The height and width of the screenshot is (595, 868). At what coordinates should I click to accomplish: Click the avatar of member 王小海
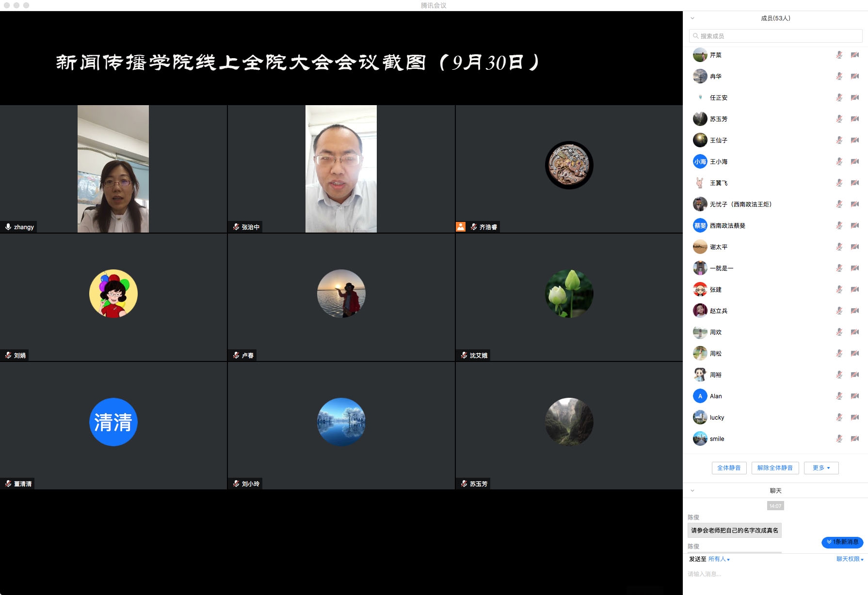700,162
